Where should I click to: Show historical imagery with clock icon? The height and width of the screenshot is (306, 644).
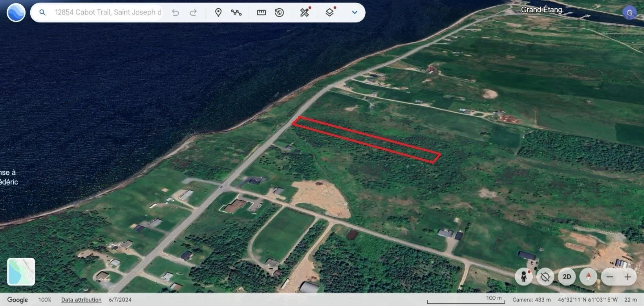[x=279, y=13]
